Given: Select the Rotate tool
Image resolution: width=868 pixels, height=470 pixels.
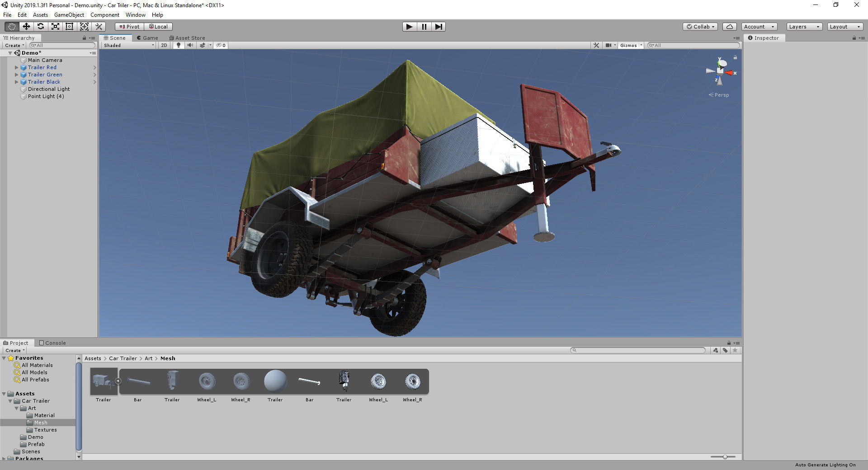Looking at the screenshot, I should point(41,27).
